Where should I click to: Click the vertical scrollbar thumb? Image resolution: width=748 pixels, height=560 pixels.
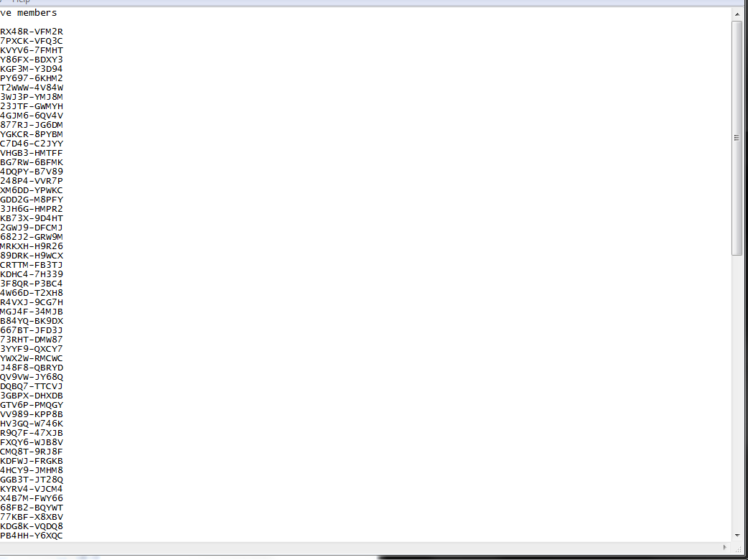point(737,138)
